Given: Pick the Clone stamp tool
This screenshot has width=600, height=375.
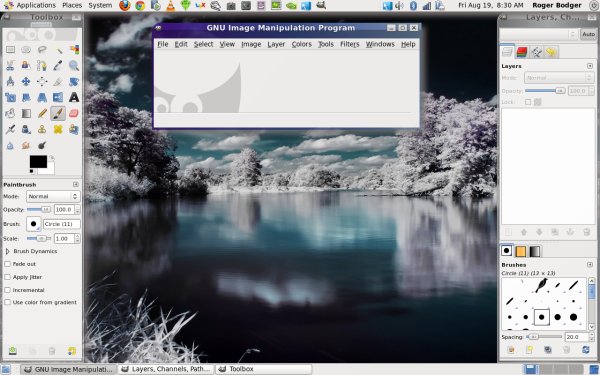Looking at the screenshot, I should (x=42, y=129).
